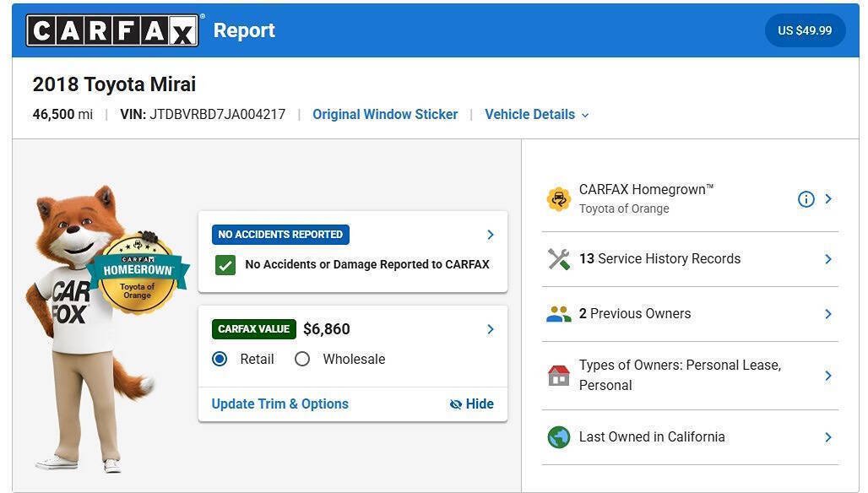
Task: Expand 13 Service History Records chevron
Action: 828,259
